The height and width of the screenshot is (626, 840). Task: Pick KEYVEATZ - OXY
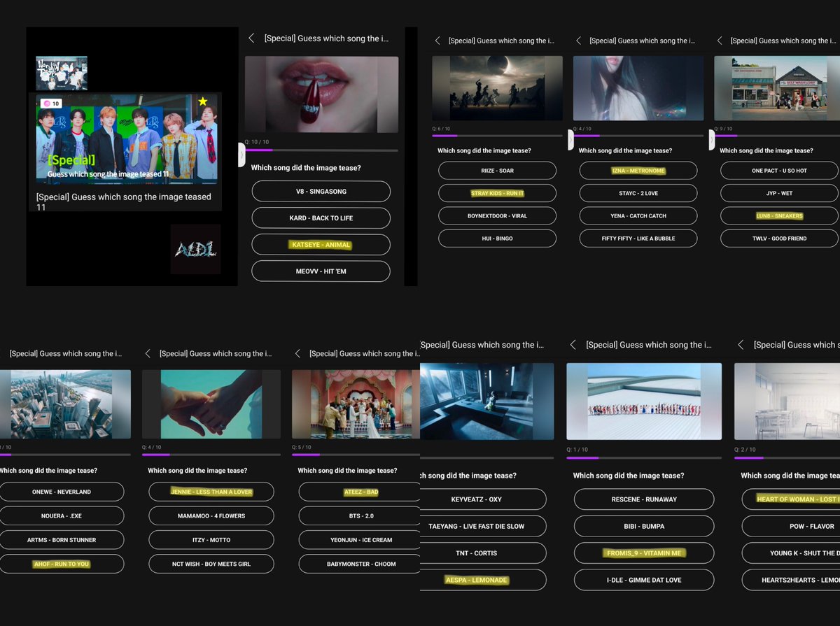[484, 499]
